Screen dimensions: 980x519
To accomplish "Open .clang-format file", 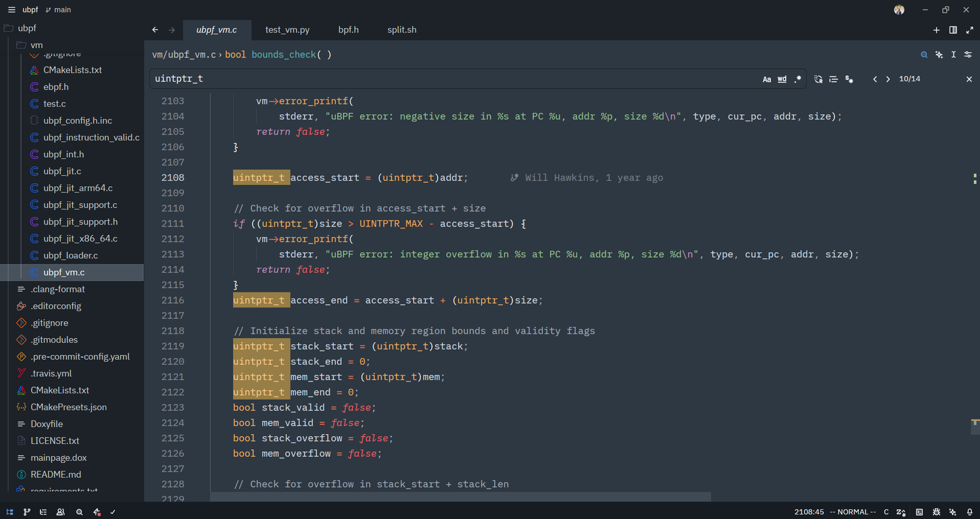I will (x=57, y=289).
